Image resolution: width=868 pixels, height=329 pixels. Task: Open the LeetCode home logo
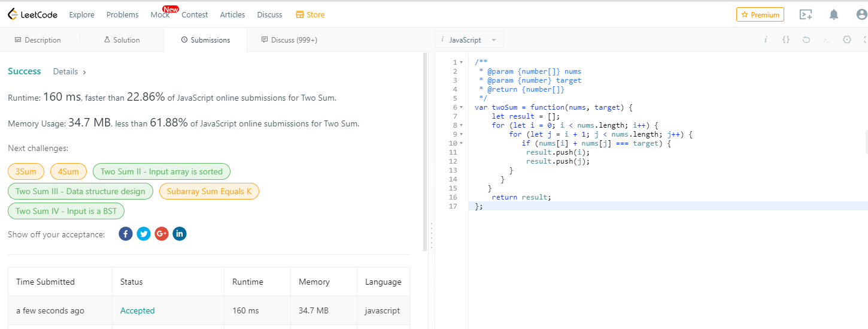coord(34,14)
